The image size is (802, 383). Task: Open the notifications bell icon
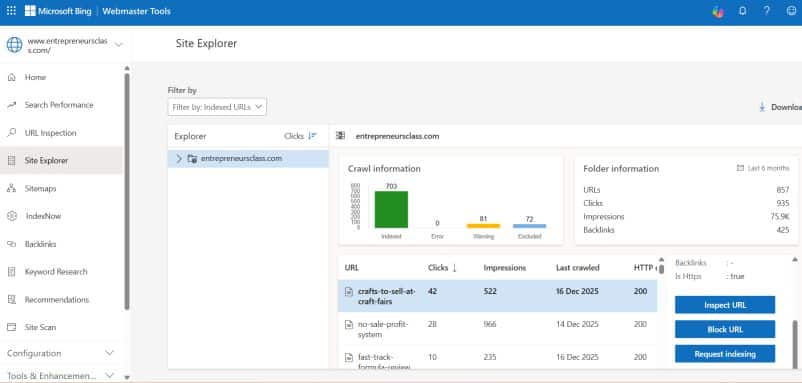coord(743,11)
